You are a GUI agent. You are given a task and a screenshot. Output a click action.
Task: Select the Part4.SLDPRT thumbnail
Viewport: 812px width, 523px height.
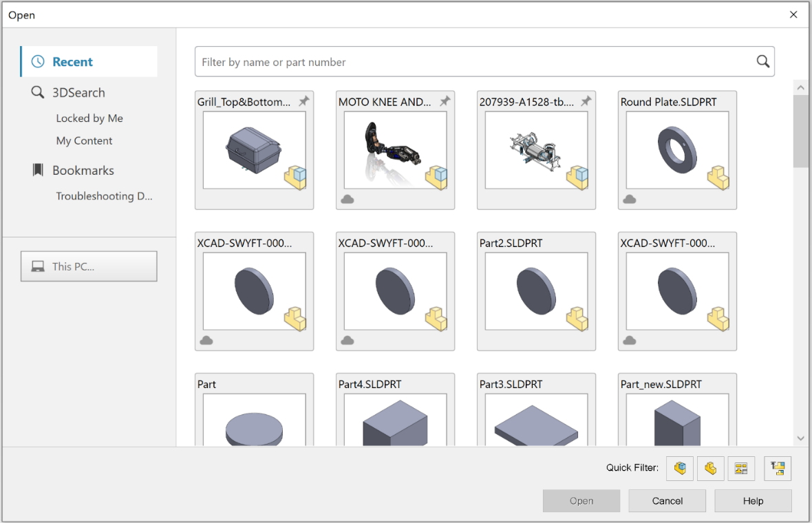coord(395,420)
